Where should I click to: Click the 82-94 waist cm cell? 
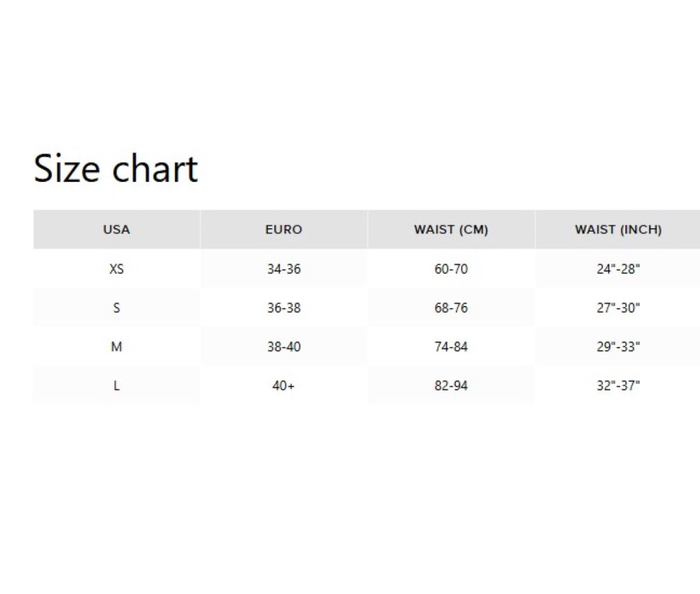coord(451,386)
